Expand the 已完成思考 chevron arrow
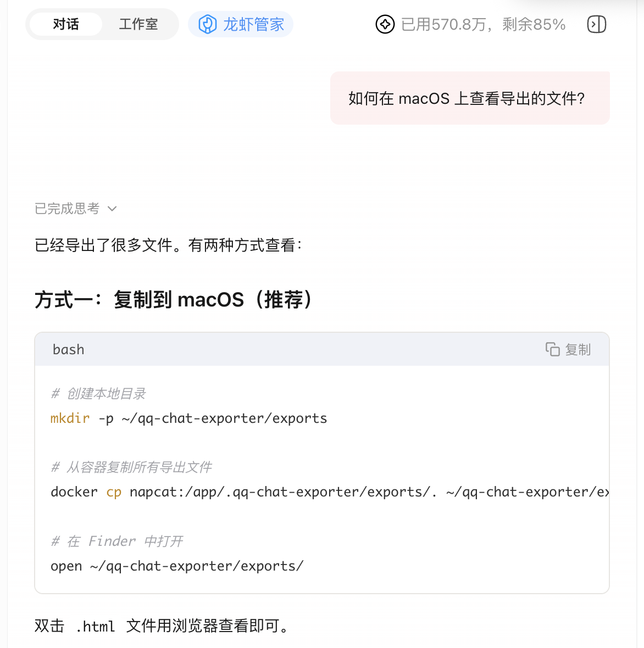Viewport: 644px width, 648px height. (112, 209)
